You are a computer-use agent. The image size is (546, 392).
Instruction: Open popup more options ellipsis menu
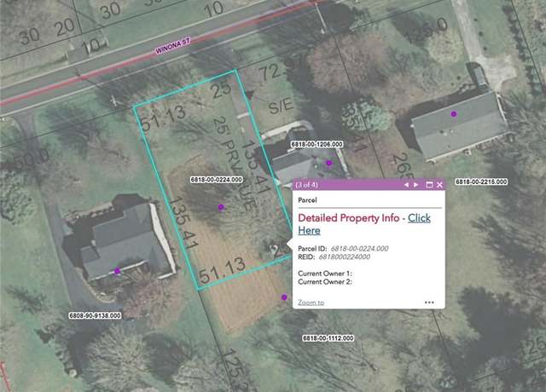click(429, 303)
